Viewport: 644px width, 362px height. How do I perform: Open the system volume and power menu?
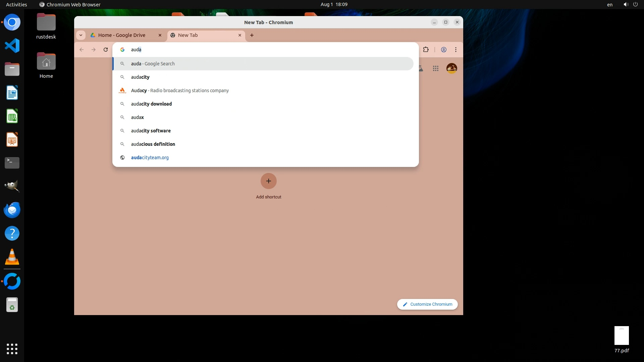click(x=630, y=4)
